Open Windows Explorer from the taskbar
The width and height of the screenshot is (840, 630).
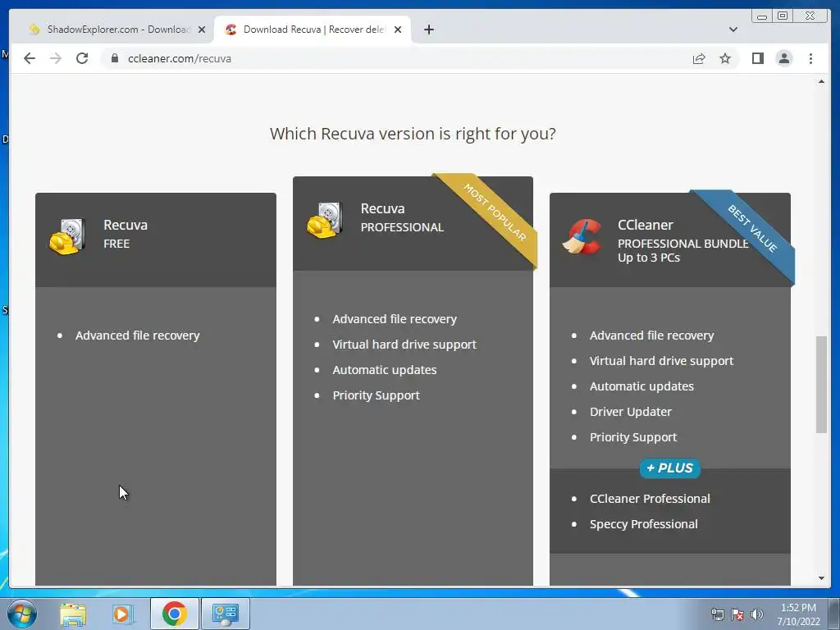73,614
